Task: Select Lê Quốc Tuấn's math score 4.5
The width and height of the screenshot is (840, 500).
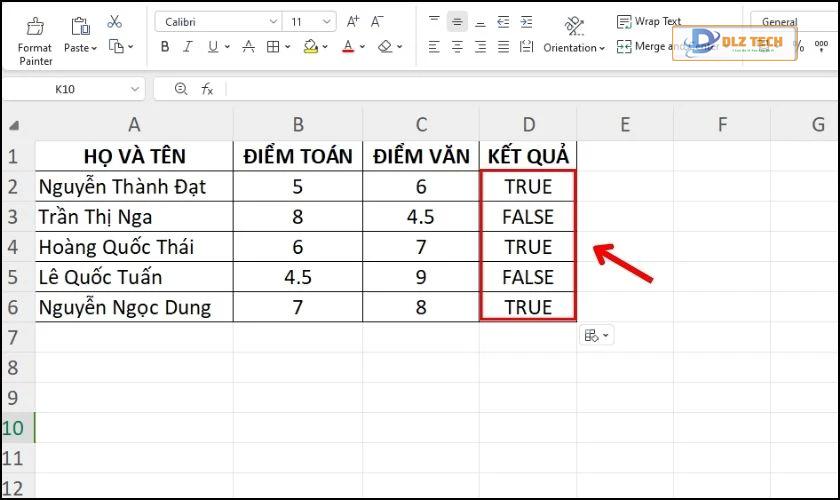Action: [298, 277]
